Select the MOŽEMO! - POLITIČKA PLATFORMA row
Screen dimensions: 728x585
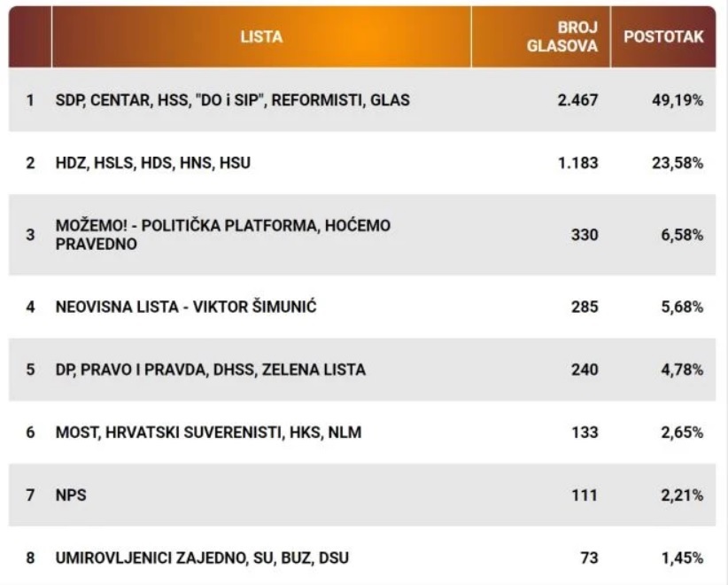tap(362, 235)
